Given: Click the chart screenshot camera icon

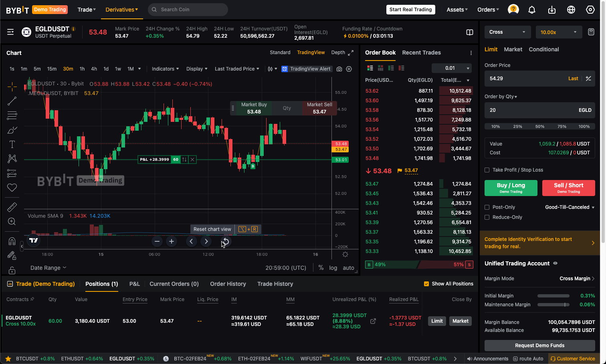Looking at the screenshot, I should [x=339, y=69].
